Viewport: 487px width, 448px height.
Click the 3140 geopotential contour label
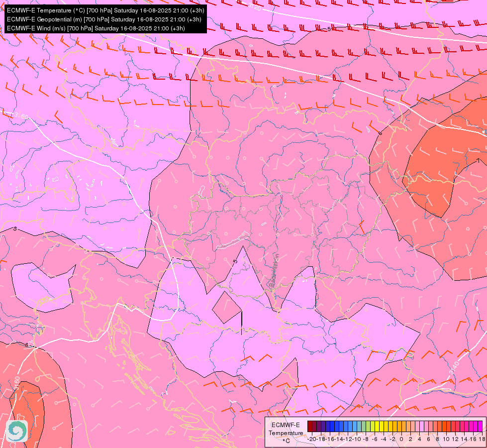pos(454,368)
